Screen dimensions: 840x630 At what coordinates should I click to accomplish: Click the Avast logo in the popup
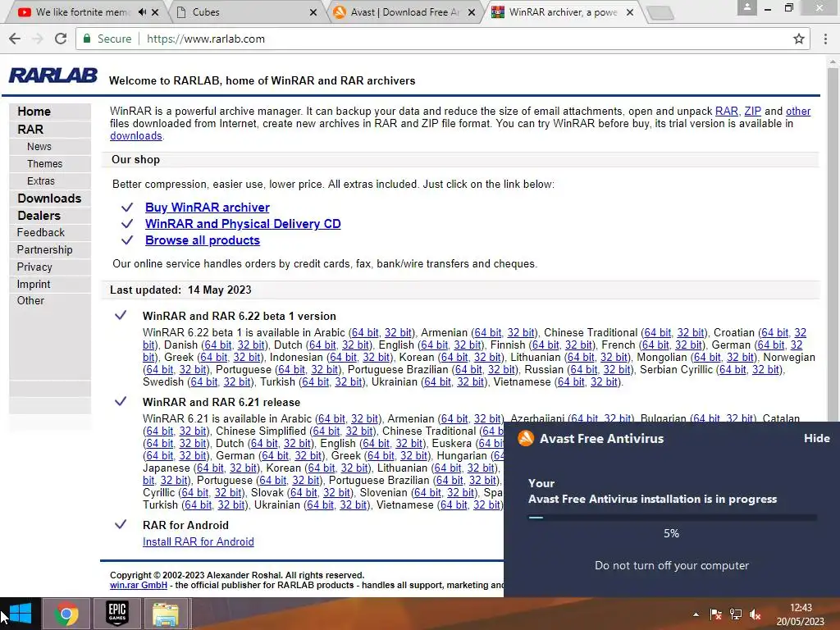click(526, 438)
